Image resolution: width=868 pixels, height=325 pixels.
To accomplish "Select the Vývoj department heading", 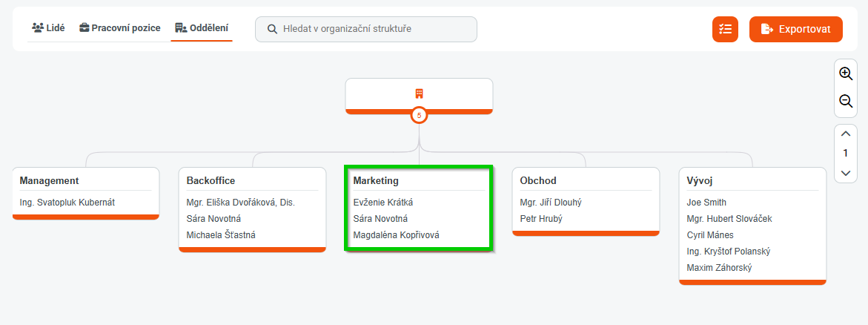I will [x=700, y=180].
